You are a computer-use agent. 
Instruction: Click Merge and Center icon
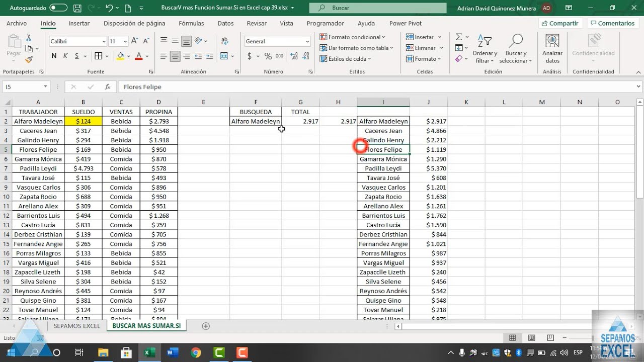224,56
